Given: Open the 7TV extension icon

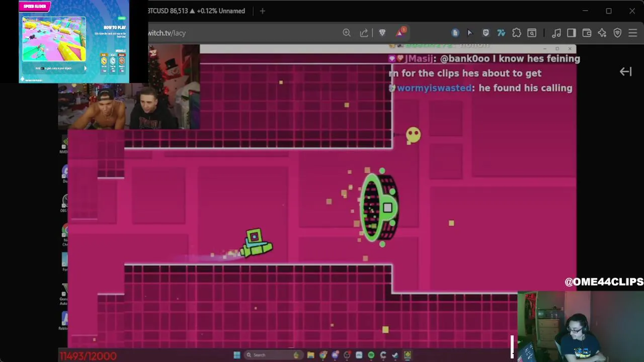Looking at the screenshot, I should (x=501, y=33).
